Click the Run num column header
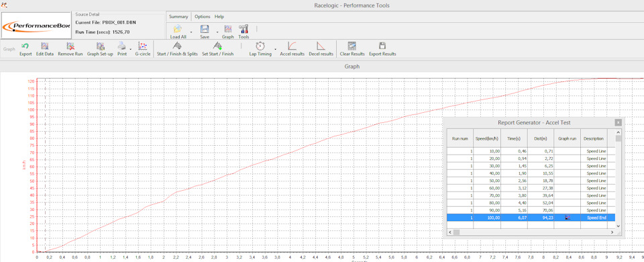Image resolution: width=644 pixels, height=262 pixels. click(460, 138)
